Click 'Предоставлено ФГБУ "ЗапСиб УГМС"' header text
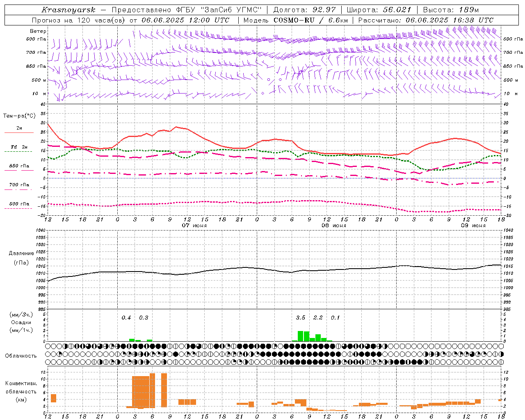Viewport: 525px width, 420px height. click(x=187, y=10)
